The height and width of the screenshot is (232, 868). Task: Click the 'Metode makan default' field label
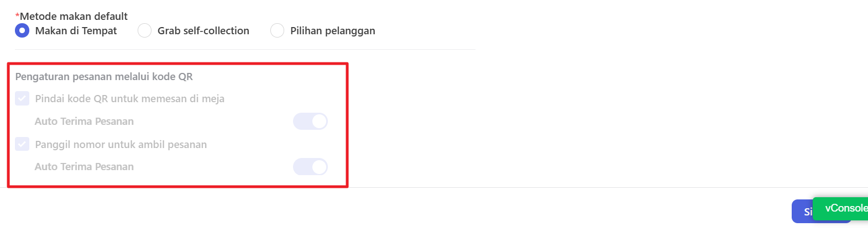[74, 16]
